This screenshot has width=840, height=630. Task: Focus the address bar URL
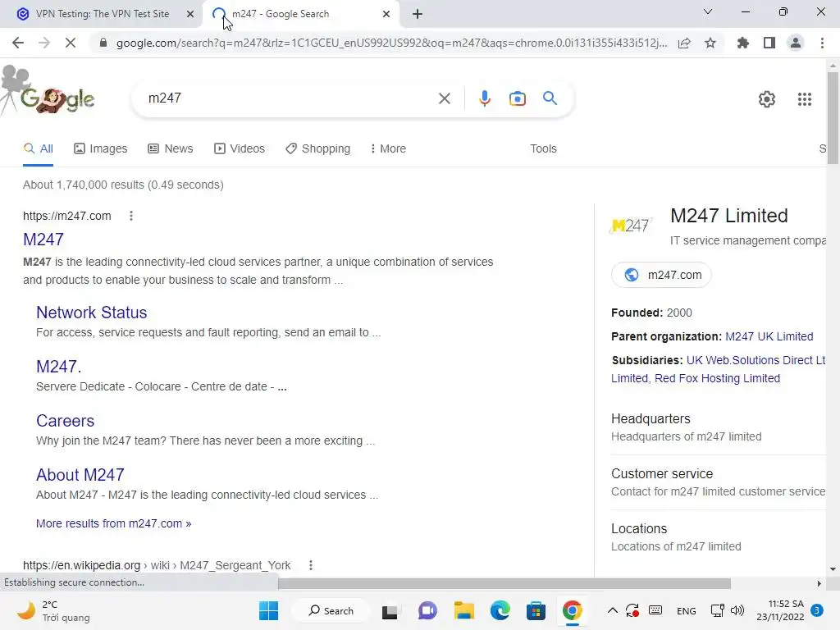[x=391, y=43]
